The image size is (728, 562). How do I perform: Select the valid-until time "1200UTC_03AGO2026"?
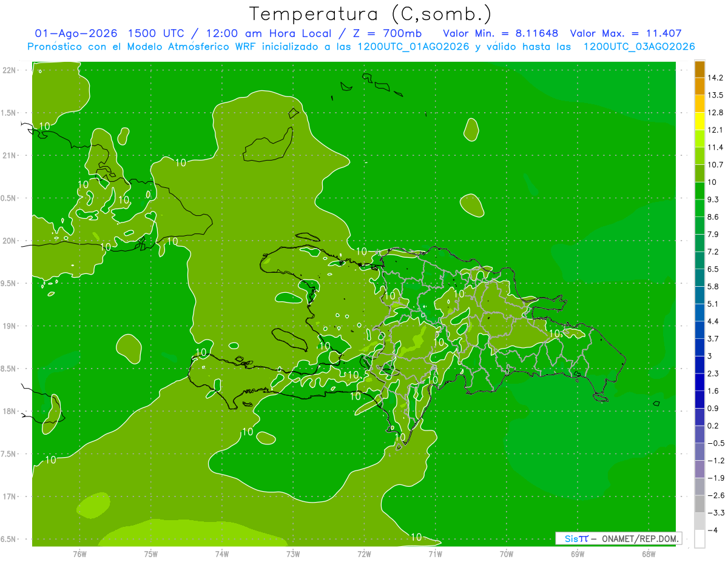639,47
